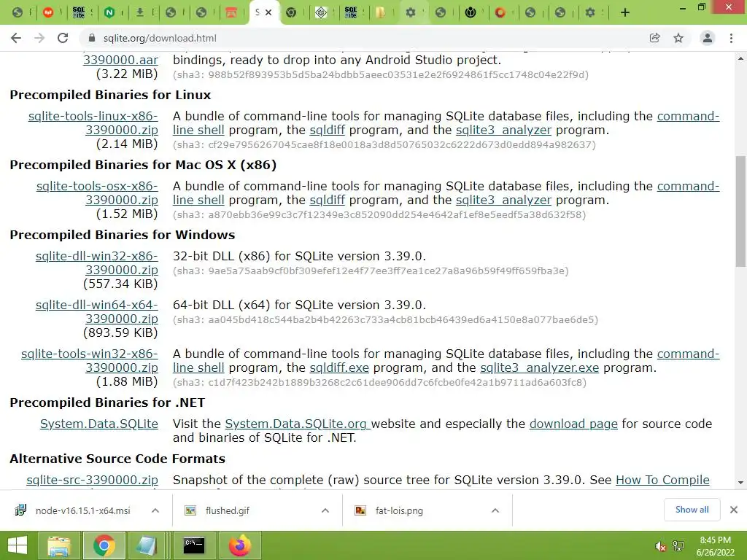747x560 pixels.
Task: Download sqlite-tools-win32-x86-3390000.zip
Action: (90, 361)
